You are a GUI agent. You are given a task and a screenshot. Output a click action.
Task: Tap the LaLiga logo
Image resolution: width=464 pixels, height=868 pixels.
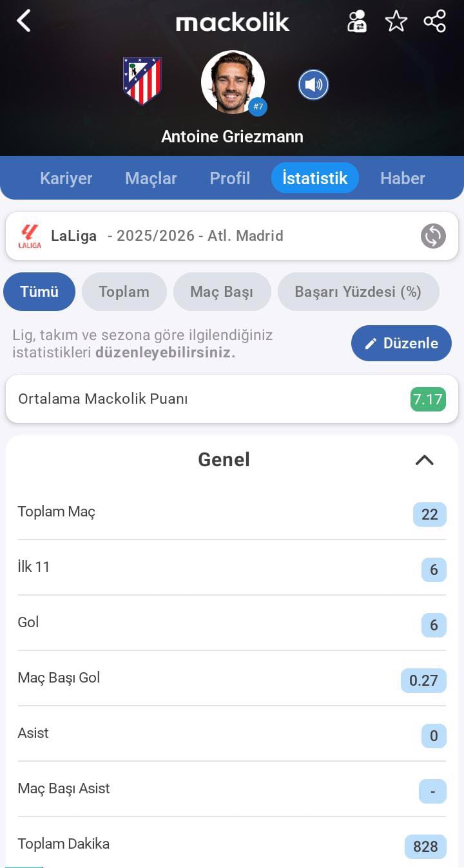(x=30, y=236)
